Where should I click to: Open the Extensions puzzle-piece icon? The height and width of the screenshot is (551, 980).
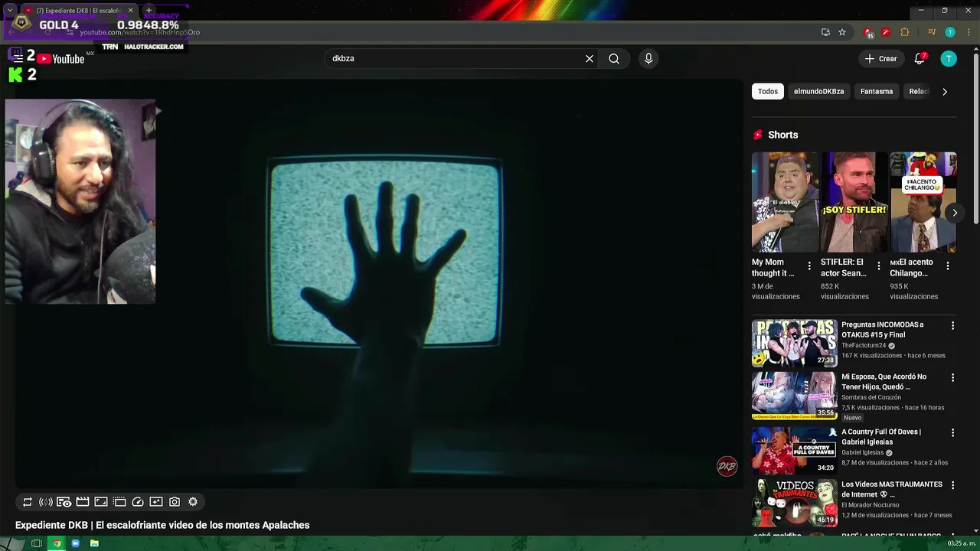(905, 32)
